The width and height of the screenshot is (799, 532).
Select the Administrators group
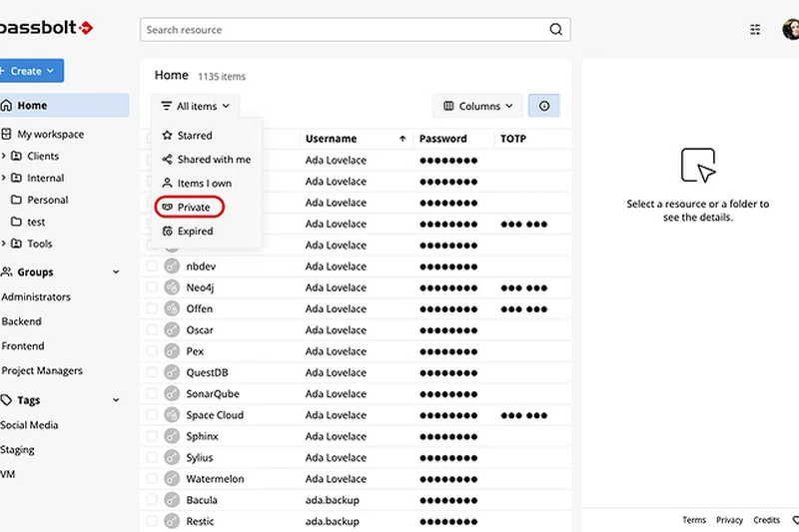pyautogui.click(x=36, y=296)
